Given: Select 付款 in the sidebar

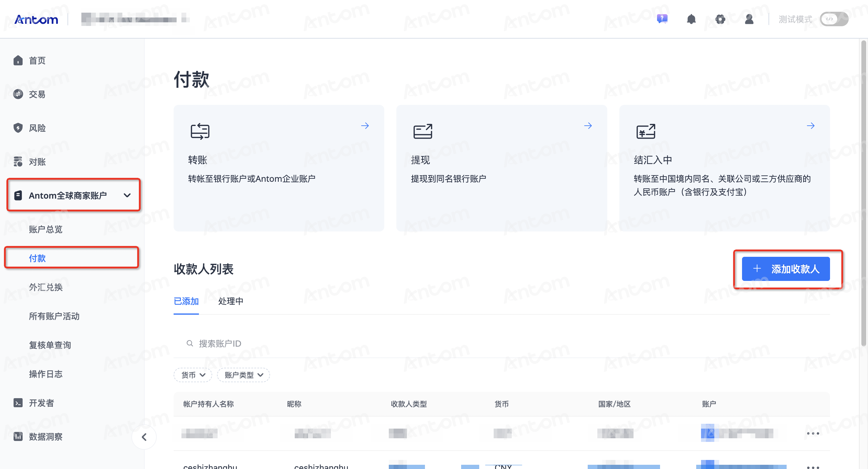Looking at the screenshot, I should pos(37,258).
